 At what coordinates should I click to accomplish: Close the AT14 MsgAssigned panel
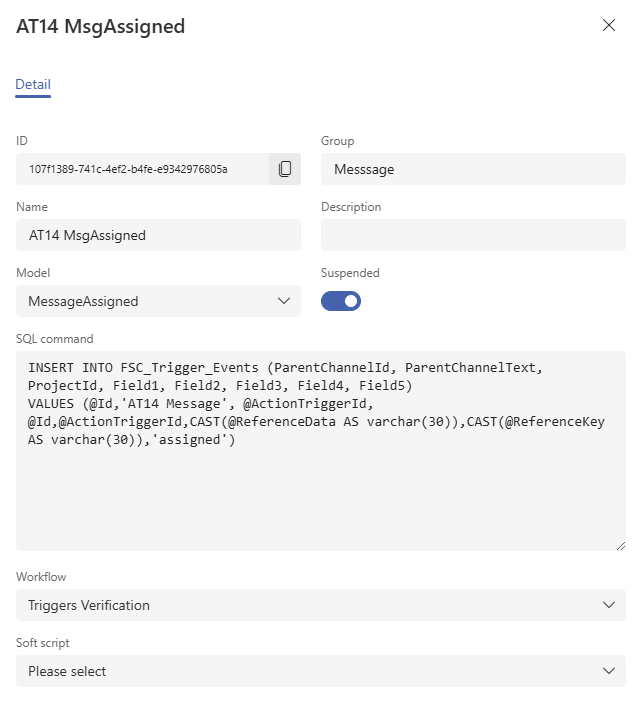[x=609, y=25]
